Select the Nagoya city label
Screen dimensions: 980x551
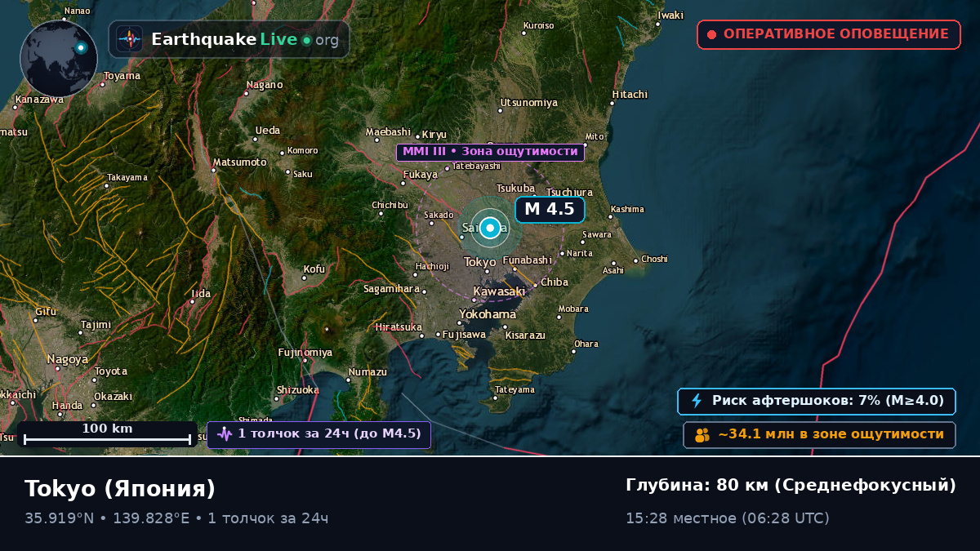tap(68, 359)
